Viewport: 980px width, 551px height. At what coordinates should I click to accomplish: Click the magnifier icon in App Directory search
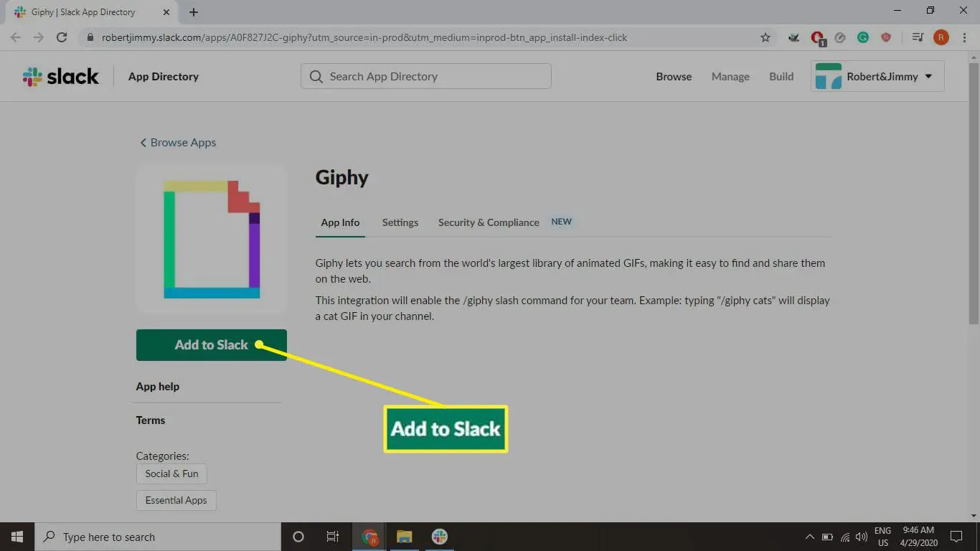pos(316,76)
